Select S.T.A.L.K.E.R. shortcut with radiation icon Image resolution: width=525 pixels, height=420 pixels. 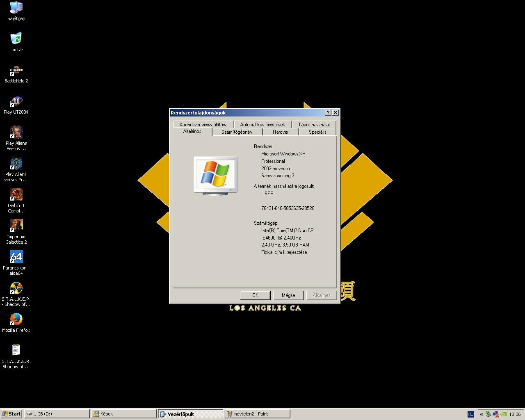(x=16, y=294)
